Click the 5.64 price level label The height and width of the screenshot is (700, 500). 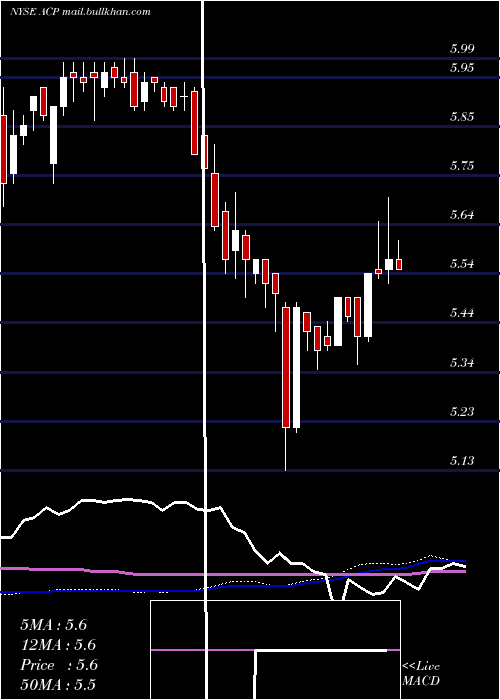point(462,215)
